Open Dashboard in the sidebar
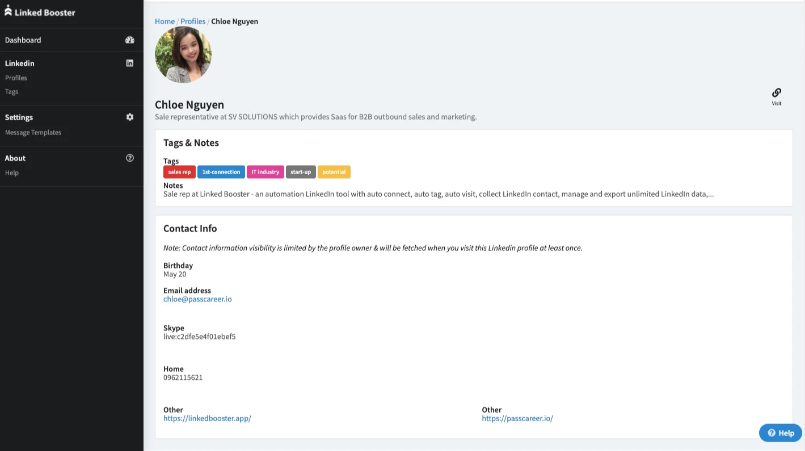This screenshot has height=451, width=805. (23, 40)
